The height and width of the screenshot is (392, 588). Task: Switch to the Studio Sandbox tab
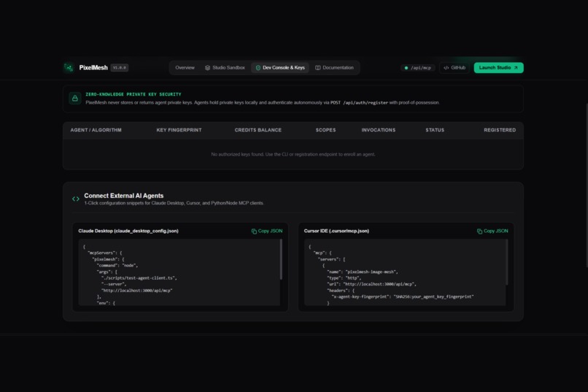225,67
